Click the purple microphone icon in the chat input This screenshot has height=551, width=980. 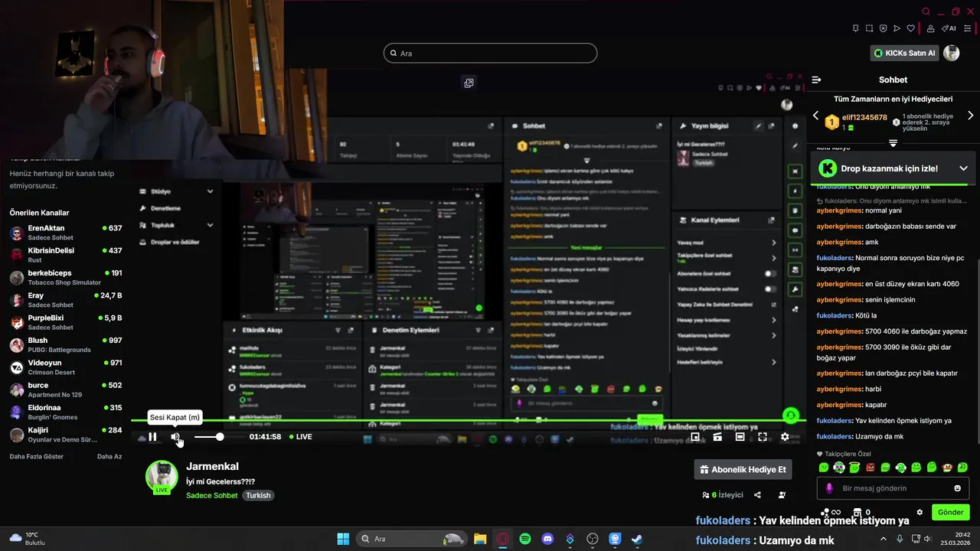pyautogui.click(x=829, y=488)
